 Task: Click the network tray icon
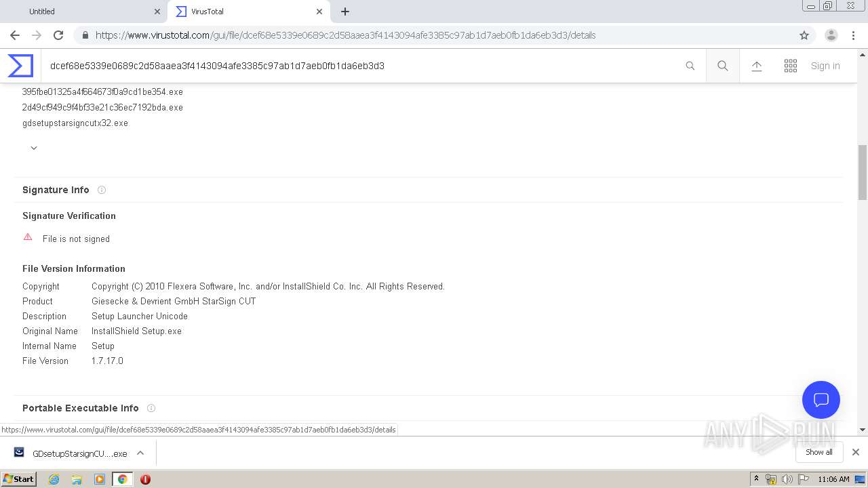[771, 479]
